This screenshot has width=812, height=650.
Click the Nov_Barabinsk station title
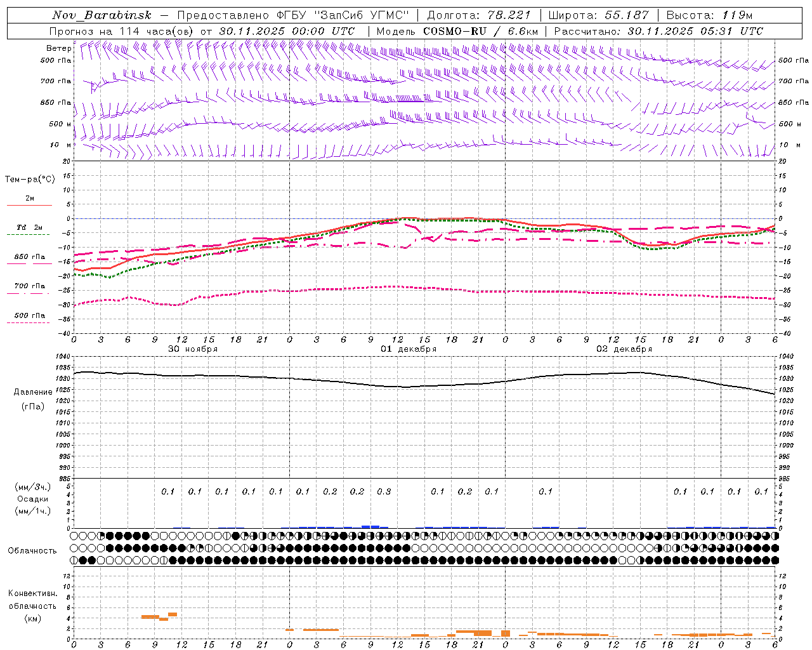101,15
